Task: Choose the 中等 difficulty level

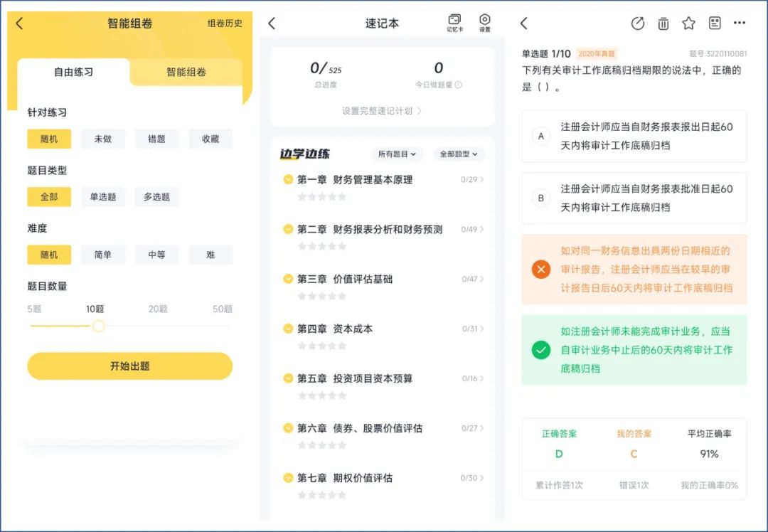Action: point(156,255)
